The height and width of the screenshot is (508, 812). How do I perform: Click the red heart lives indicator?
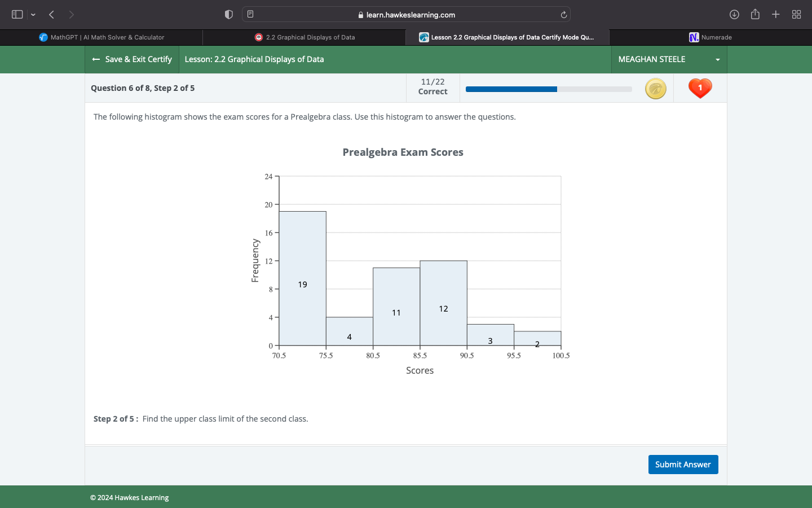(x=700, y=88)
